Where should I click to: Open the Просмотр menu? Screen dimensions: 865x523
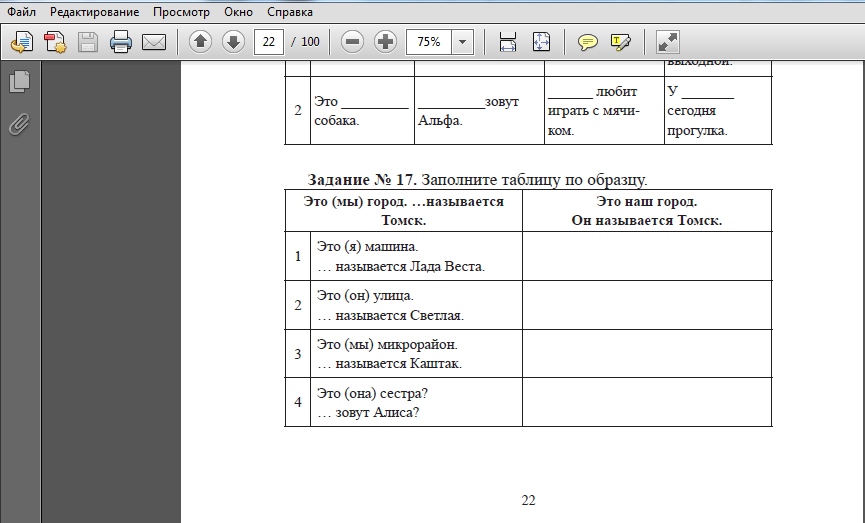181,12
